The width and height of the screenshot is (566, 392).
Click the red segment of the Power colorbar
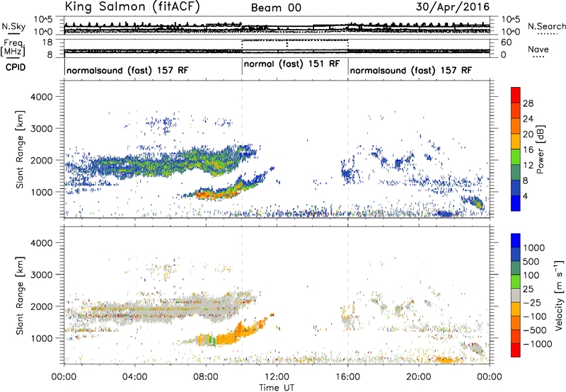pos(516,94)
